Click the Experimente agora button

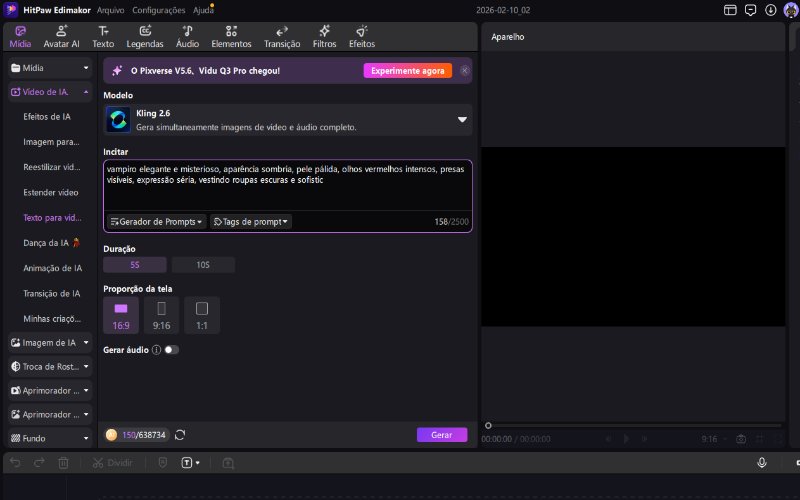[407, 71]
